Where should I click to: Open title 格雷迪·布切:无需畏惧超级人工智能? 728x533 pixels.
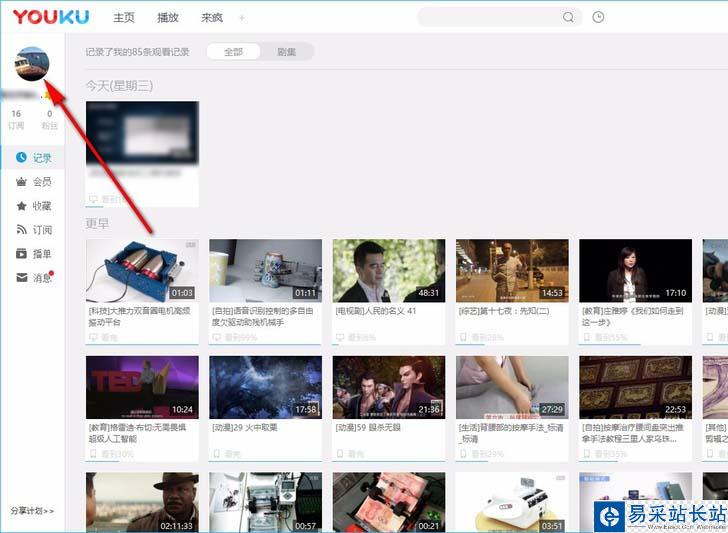coord(137,433)
